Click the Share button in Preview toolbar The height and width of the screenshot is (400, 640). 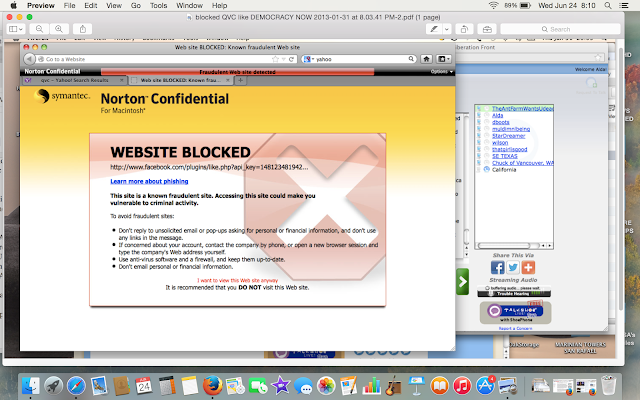[82, 29]
